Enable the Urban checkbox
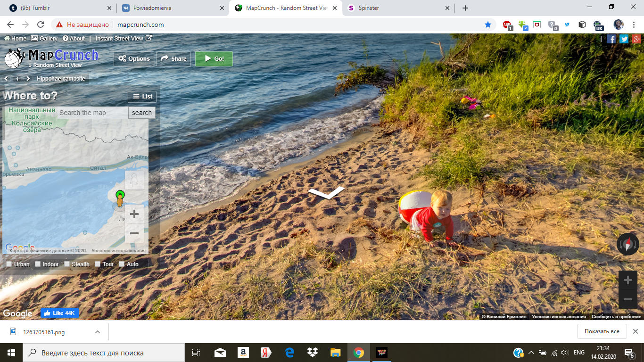Image resolution: width=644 pixels, height=362 pixels. [9, 264]
